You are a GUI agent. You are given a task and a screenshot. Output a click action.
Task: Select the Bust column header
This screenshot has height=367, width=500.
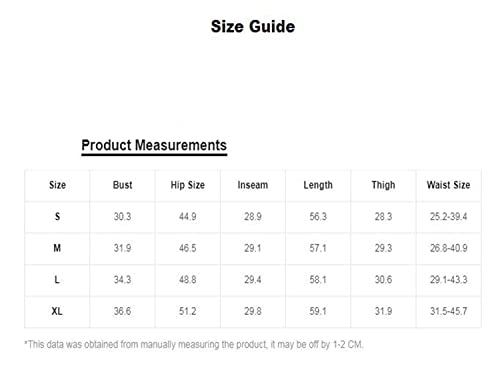point(122,185)
